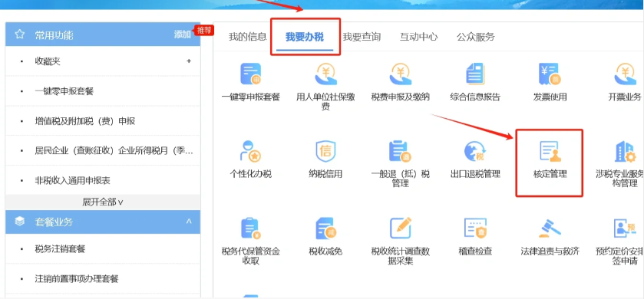Open 纳税信用 icon
Screen dimensions: 644x299
(325, 151)
